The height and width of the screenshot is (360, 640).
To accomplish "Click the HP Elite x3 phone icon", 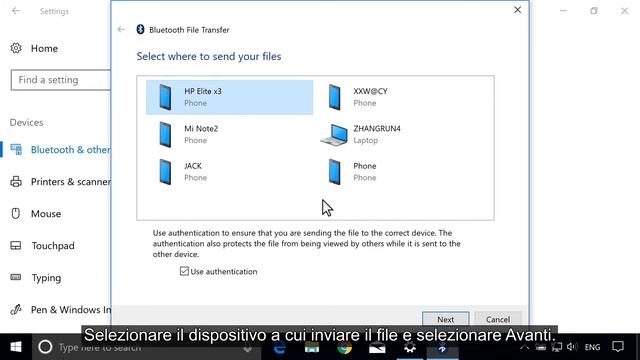I will (x=165, y=97).
